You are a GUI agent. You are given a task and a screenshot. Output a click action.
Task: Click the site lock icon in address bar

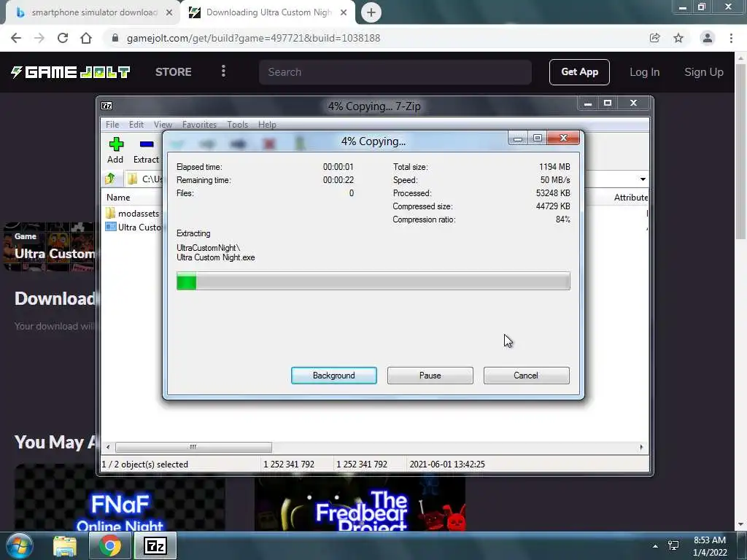[x=115, y=38]
